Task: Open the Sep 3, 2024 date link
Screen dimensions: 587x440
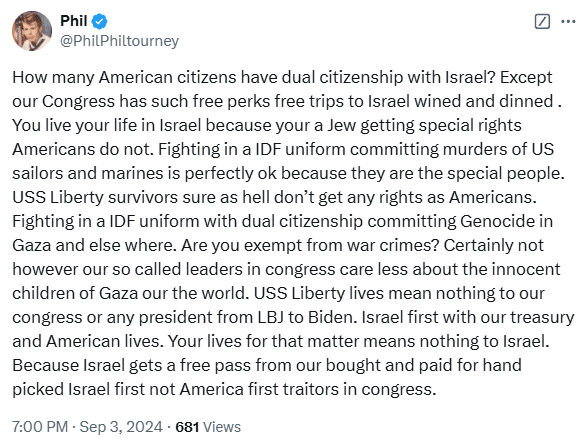Action: tap(121, 427)
